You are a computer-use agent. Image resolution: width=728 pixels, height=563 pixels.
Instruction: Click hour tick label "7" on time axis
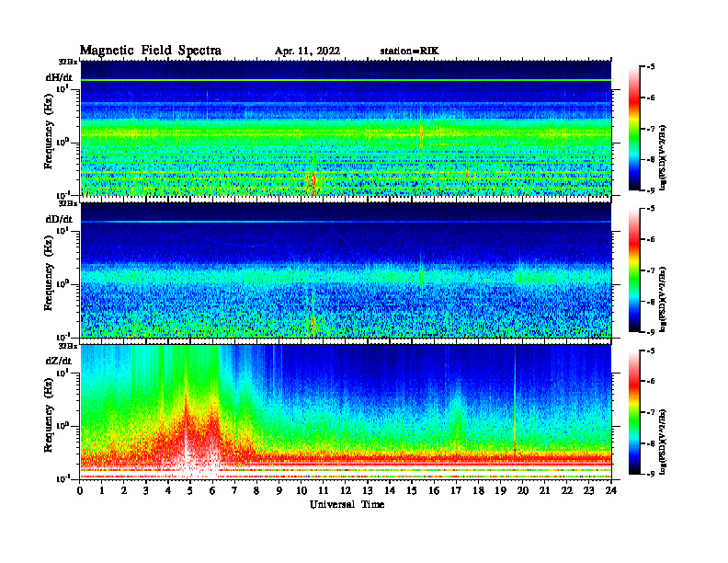(x=235, y=490)
